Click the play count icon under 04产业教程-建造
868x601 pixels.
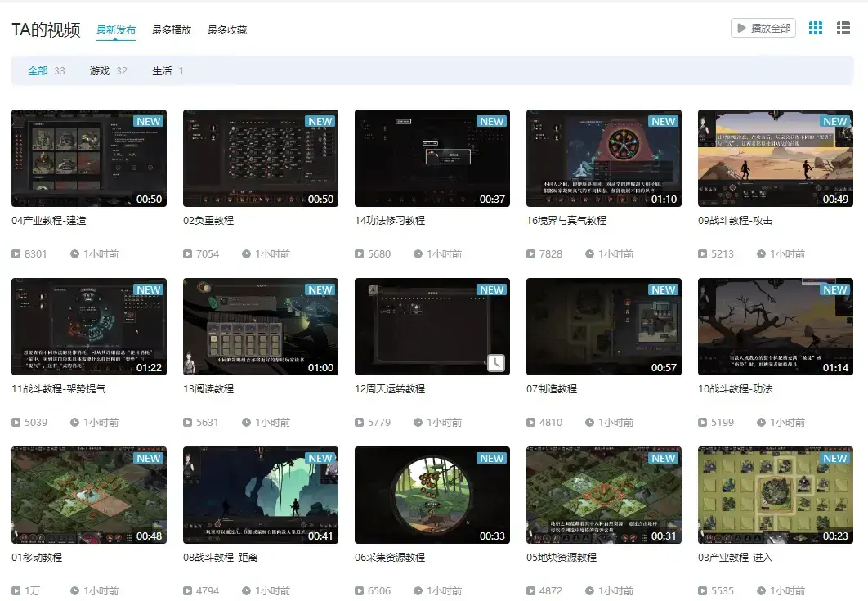16,253
